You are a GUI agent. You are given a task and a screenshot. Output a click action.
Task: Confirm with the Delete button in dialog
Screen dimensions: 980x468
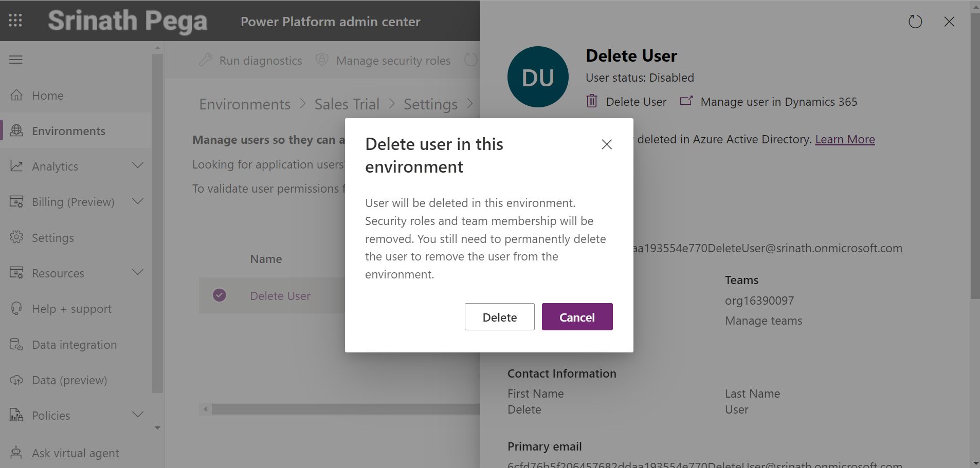tap(499, 317)
